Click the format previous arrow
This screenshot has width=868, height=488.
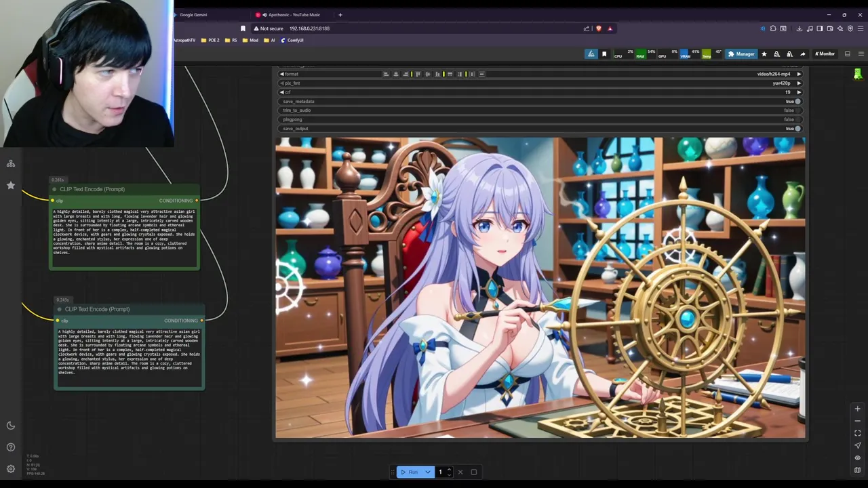(x=282, y=74)
